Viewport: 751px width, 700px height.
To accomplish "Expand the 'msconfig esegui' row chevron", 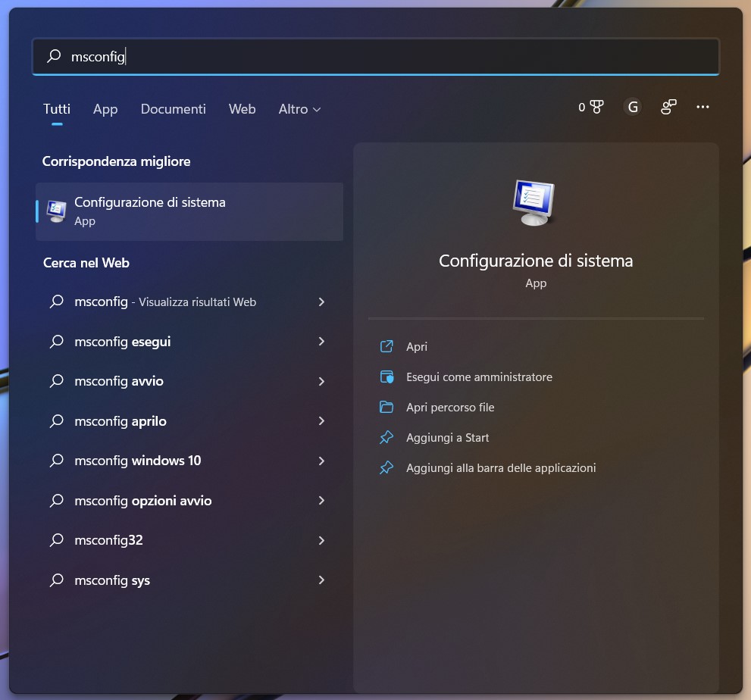I will (321, 342).
